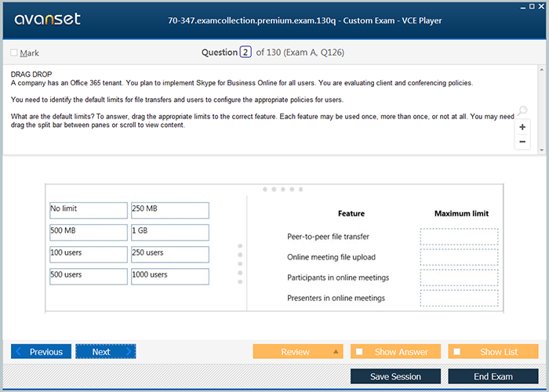
Task: Click the vertical split bar dots
Action: pos(240,265)
